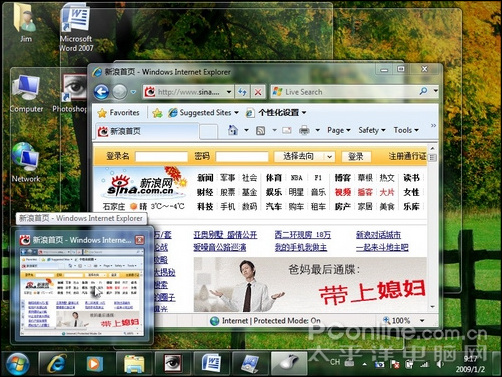Open the Favorites button
502x377 pixels.
pos(119,113)
